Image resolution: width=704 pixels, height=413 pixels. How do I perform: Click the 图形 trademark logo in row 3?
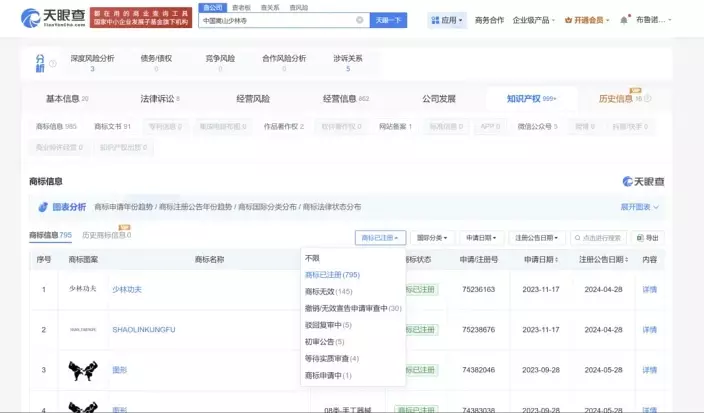click(x=84, y=370)
